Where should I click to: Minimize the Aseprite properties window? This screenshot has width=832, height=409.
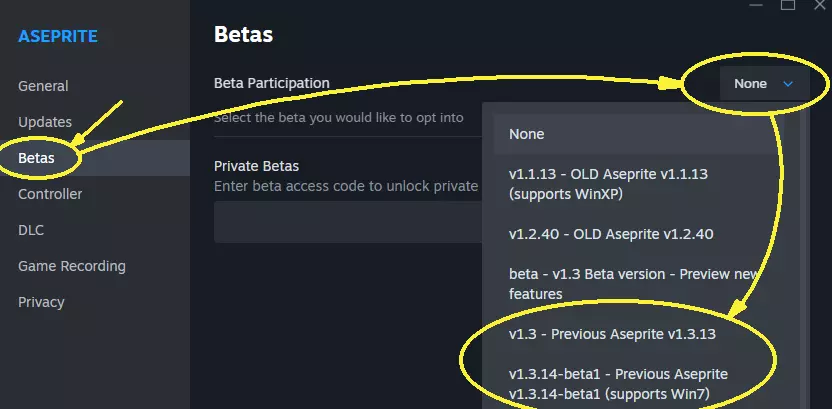(758, 6)
